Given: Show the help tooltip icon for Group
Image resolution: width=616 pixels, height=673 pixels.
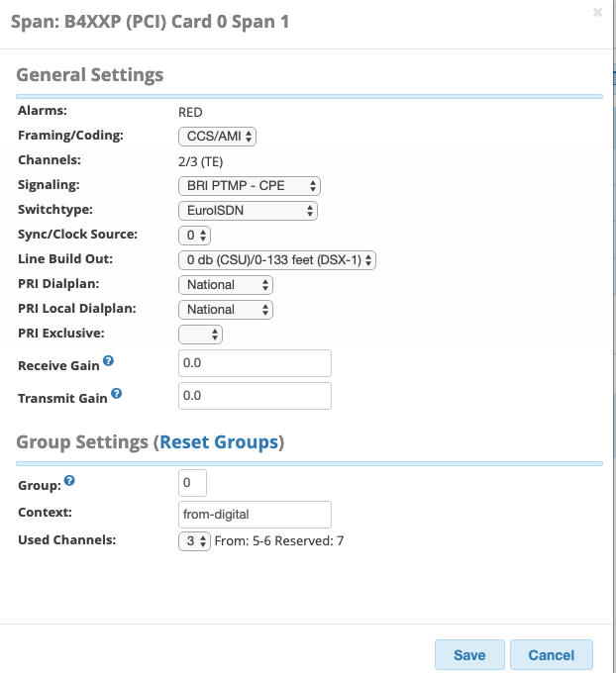Looking at the screenshot, I should 69,481.
